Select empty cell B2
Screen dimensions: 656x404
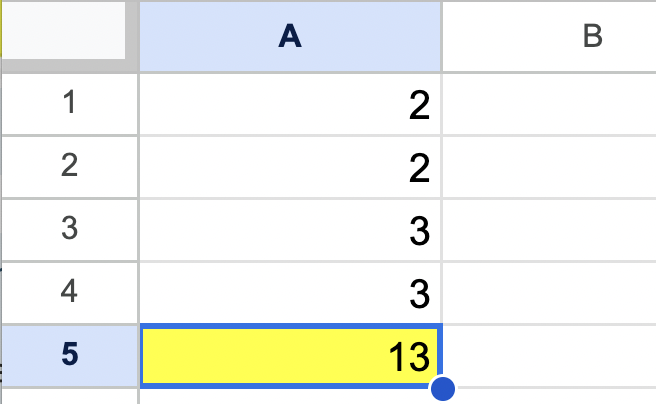pyautogui.click(x=549, y=167)
